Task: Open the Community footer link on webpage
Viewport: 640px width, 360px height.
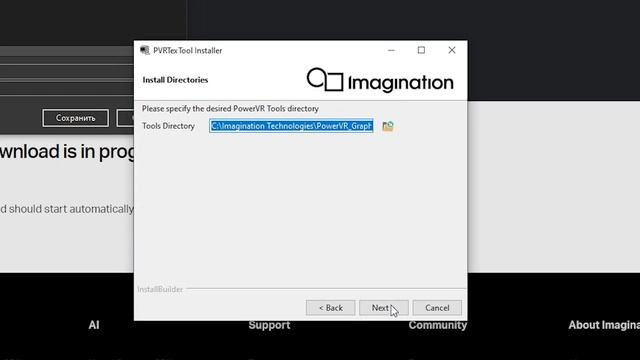Action: coord(438,325)
